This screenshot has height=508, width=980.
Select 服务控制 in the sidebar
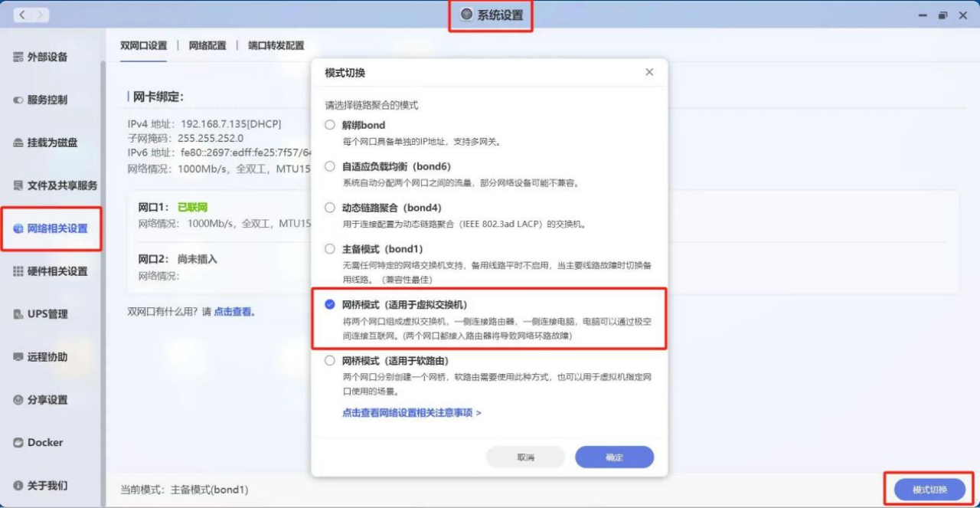(x=46, y=100)
